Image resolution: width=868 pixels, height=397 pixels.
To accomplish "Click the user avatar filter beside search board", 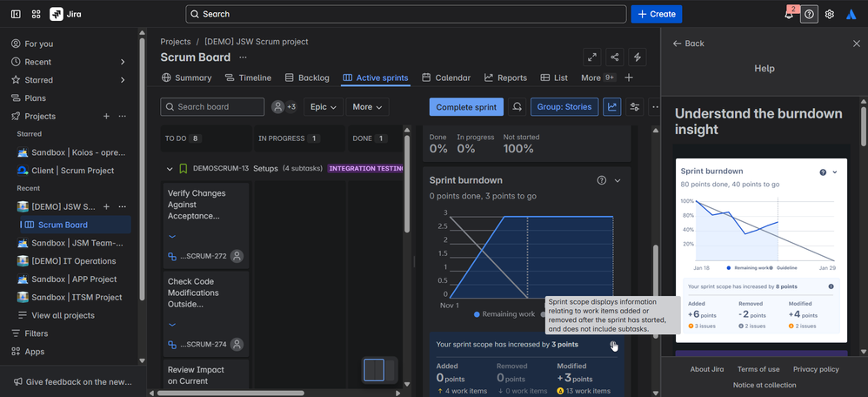I will (278, 106).
